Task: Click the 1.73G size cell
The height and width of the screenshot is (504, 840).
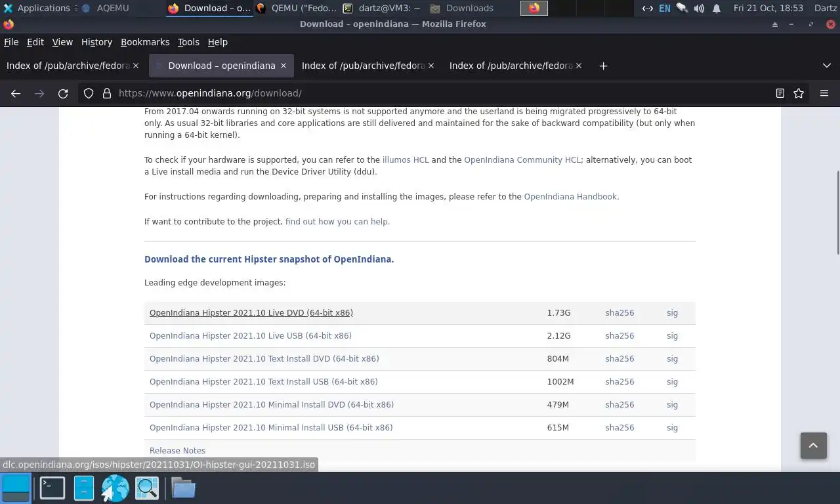Action: click(559, 313)
